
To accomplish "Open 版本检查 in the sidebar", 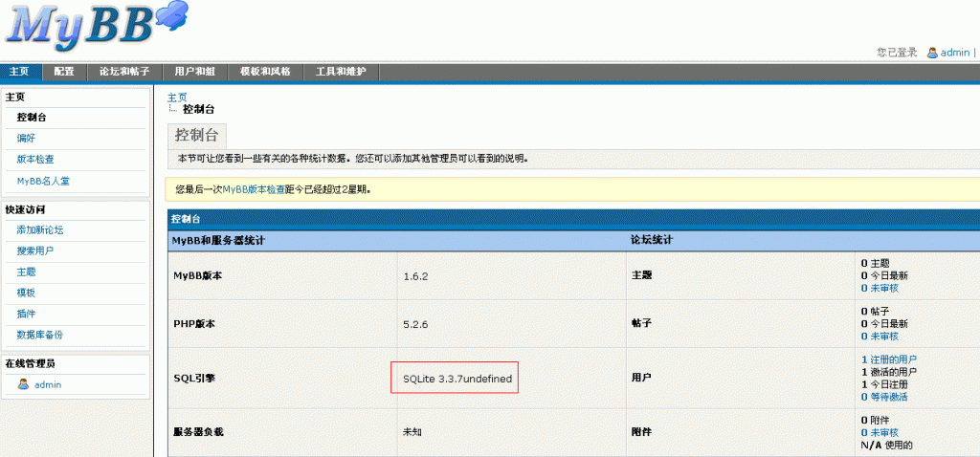I will [x=35, y=160].
